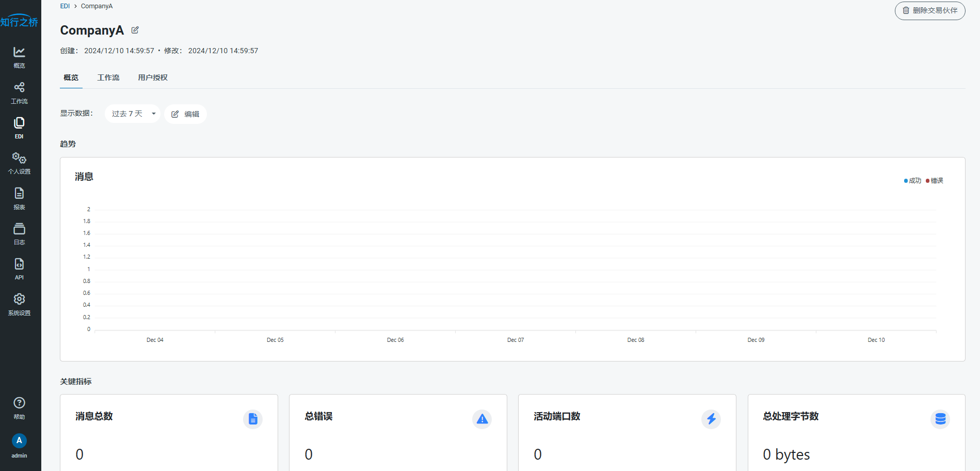
Task: Click the Dec 07 axis label
Action: click(x=516, y=340)
